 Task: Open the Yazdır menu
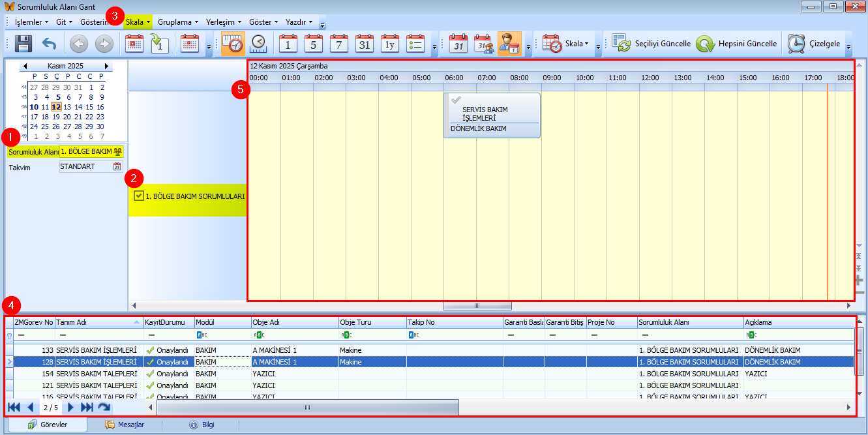coord(297,22)
